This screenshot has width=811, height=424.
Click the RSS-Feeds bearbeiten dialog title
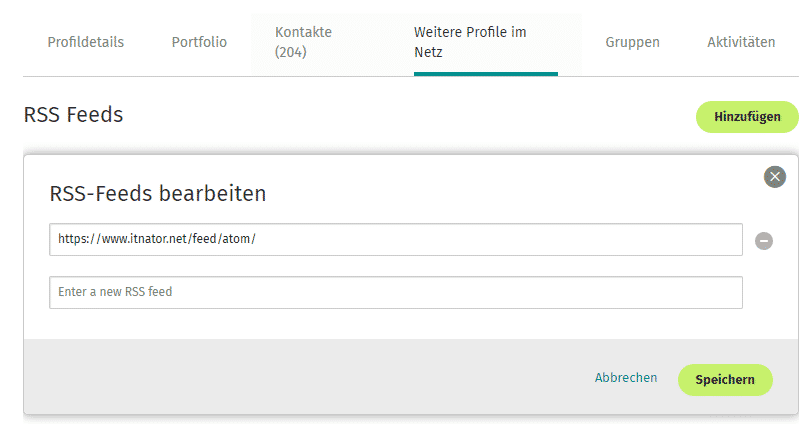[x=158, y=193]
